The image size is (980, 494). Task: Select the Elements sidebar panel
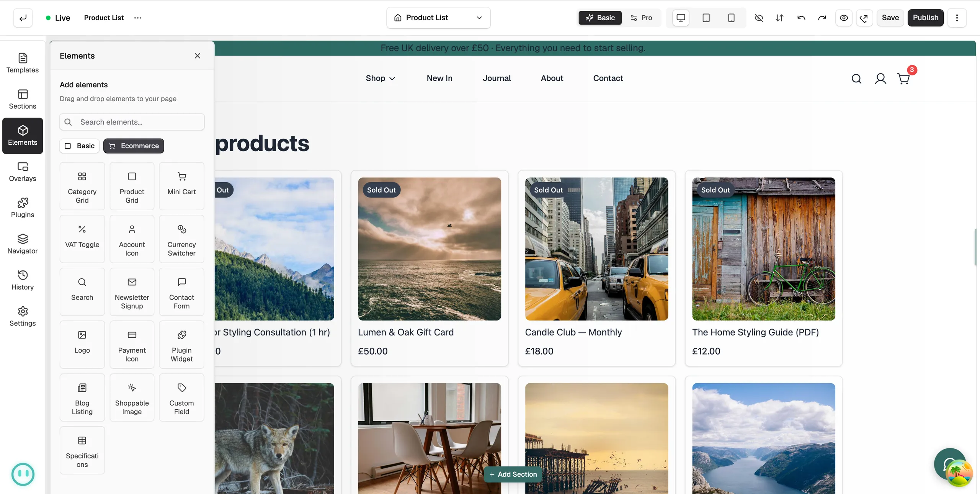pyautogui.click(x=23, y=136)
